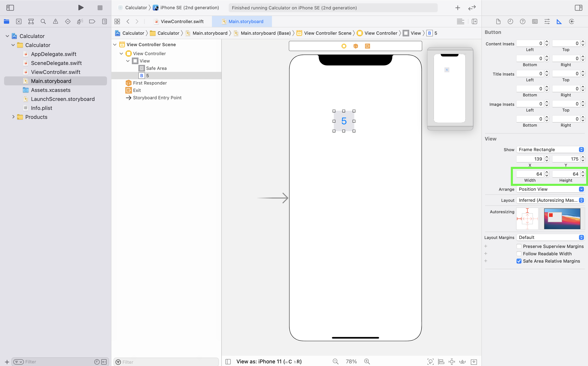Enable Preserve Superview Margins checkbox
Image resolution: width=588 pixels, height=366 pixels.
pos(519,246)
